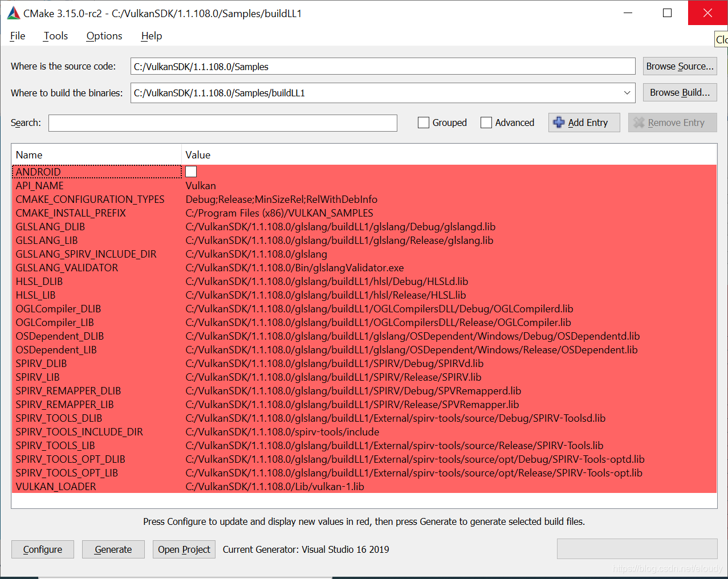This screenshot has width=728, height=579.
Task: Sort entries by the Name column header
Action: pyautogui.click(x=96, y=155)
